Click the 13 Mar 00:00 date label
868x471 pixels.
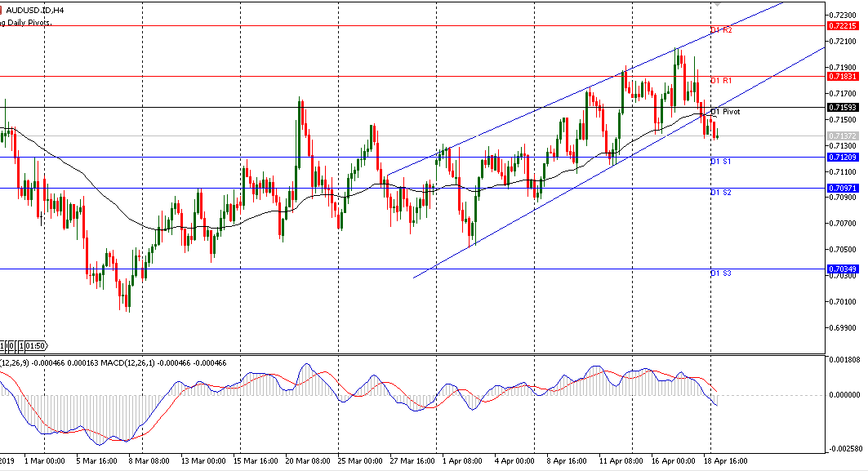point(203,460)
